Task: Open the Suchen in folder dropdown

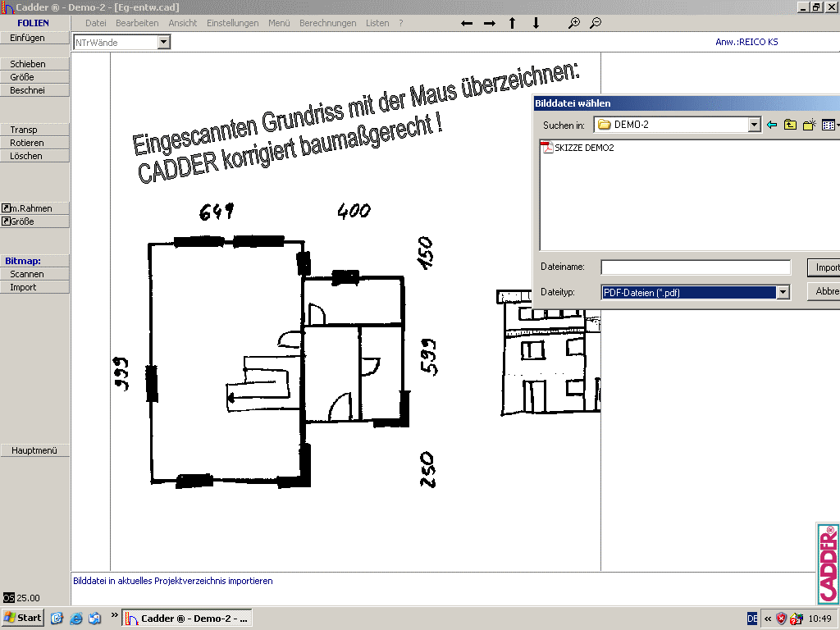Action: 755,125
